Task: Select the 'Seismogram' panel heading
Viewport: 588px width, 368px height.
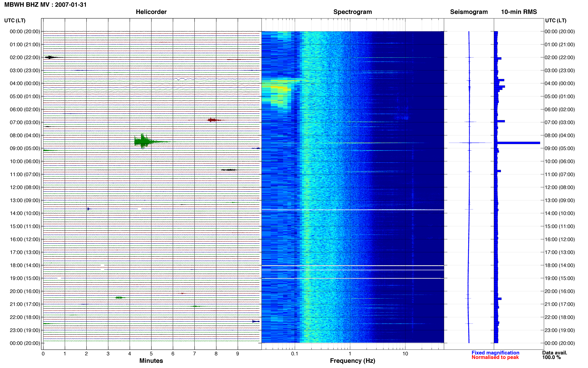Action: [469, 12]
